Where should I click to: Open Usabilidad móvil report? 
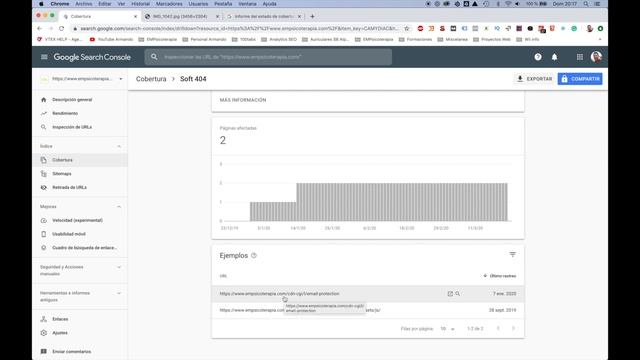pyautogui.click(x=69, y=234)
